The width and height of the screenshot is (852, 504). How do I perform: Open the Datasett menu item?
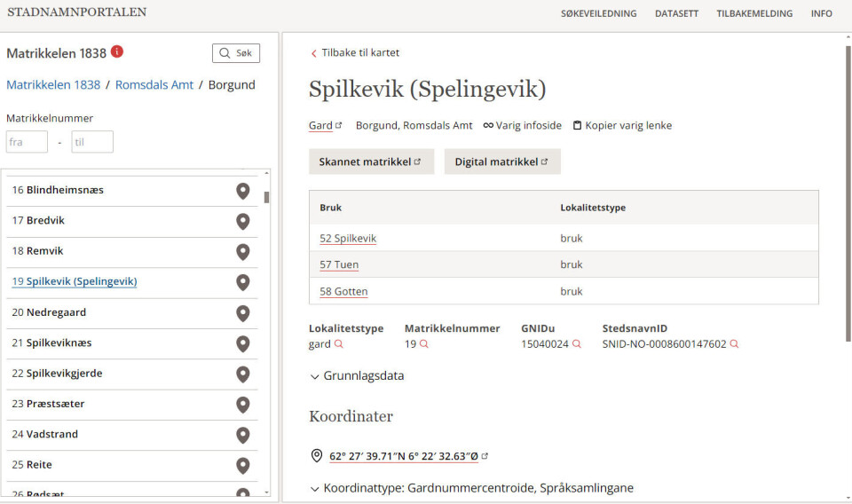pos(676,13)
